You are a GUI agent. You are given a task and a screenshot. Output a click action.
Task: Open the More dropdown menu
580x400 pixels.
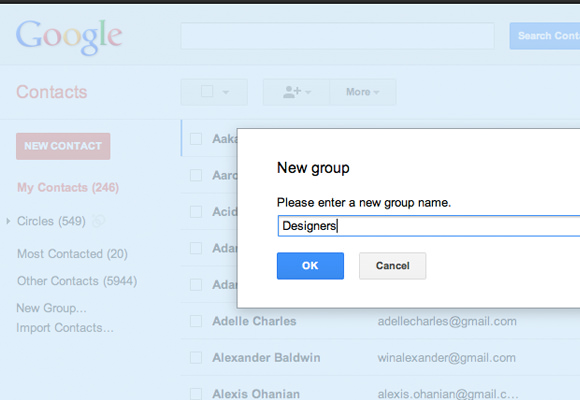click(362, 92)
